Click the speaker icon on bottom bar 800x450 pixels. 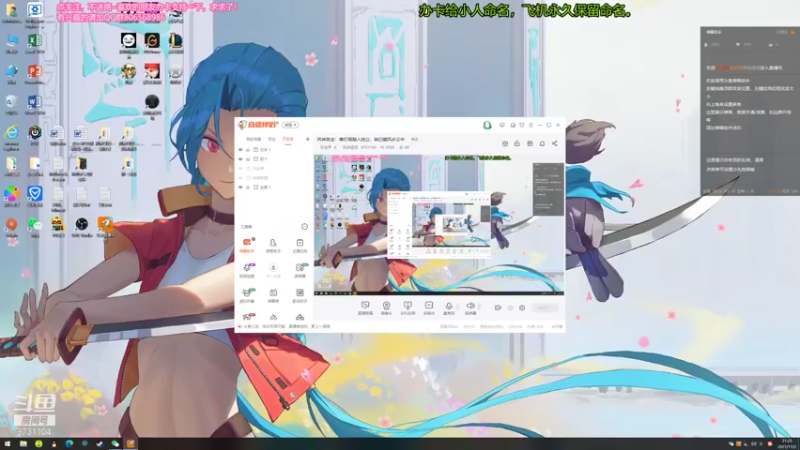[x=470, y=306]
